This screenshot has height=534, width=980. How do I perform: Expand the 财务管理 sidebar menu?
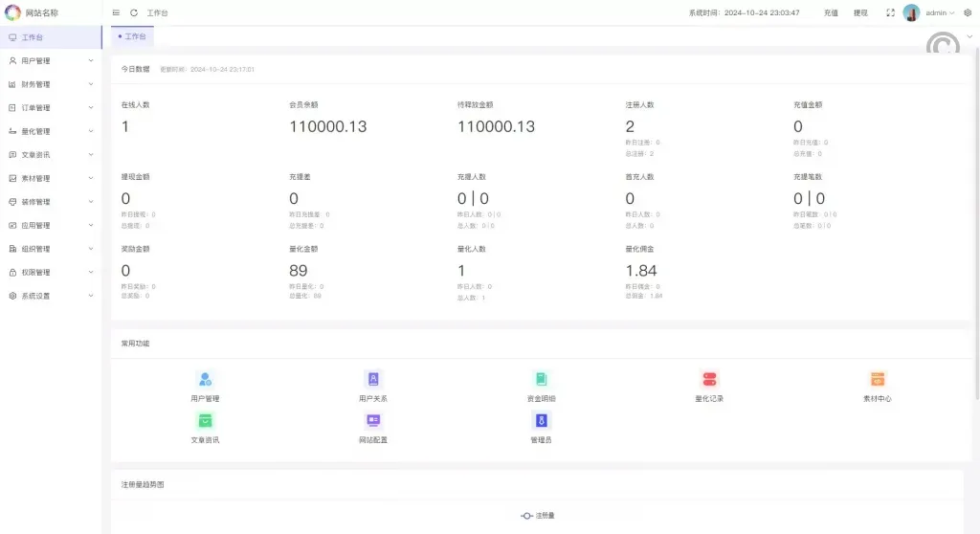click(x=51, y=84)
